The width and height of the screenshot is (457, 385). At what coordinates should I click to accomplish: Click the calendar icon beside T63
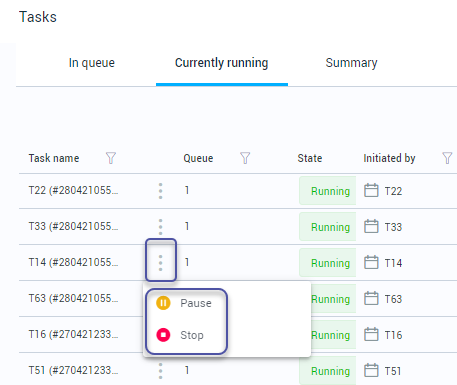point(371,298)
